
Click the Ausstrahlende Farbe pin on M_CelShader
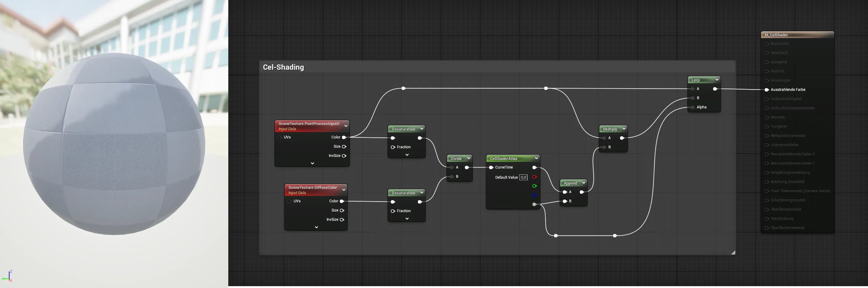click(767, 90)
